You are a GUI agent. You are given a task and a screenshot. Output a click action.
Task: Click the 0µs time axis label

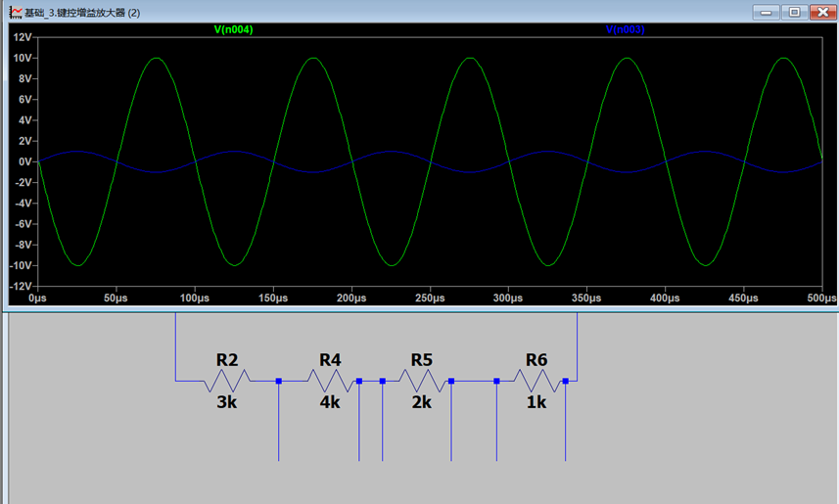pos(37,298)
